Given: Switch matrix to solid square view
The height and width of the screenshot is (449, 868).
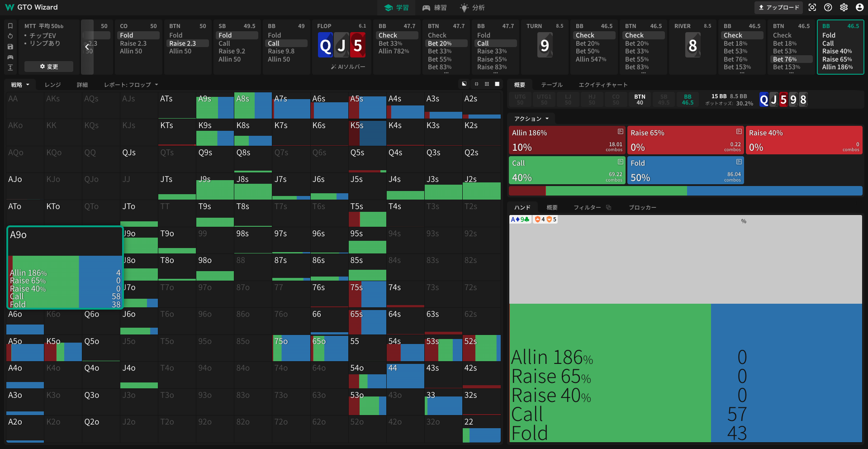Looking at the screenshot, I should coord(497,84).
